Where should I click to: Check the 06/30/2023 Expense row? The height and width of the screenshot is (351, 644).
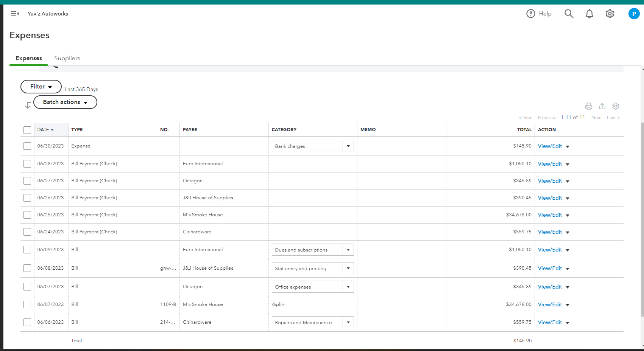tap(27, 146)
